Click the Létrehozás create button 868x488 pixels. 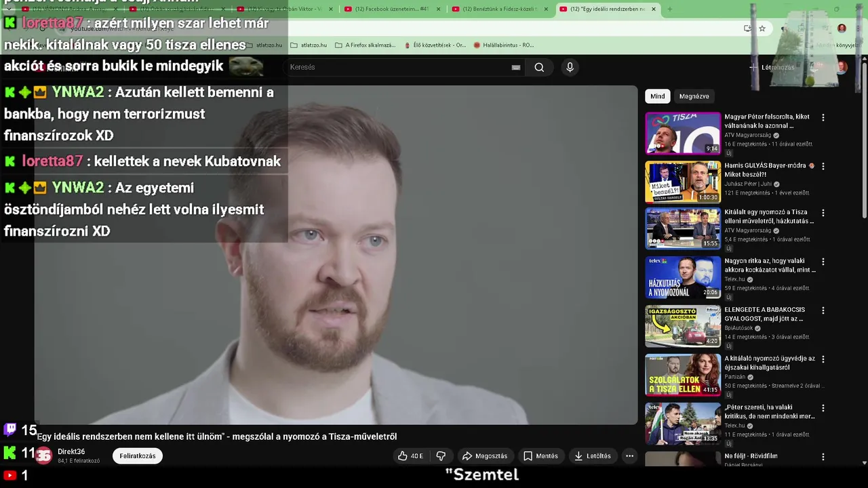point(772,67)
